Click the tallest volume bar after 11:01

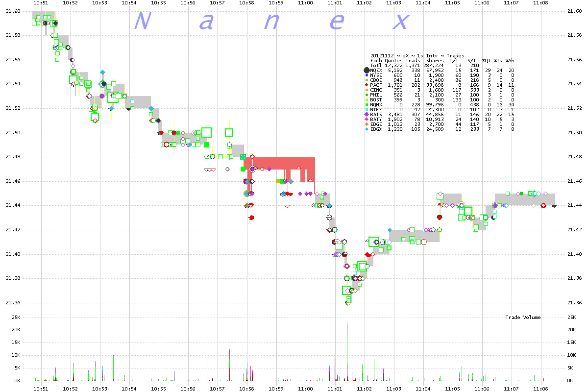[x=347, y=351]
